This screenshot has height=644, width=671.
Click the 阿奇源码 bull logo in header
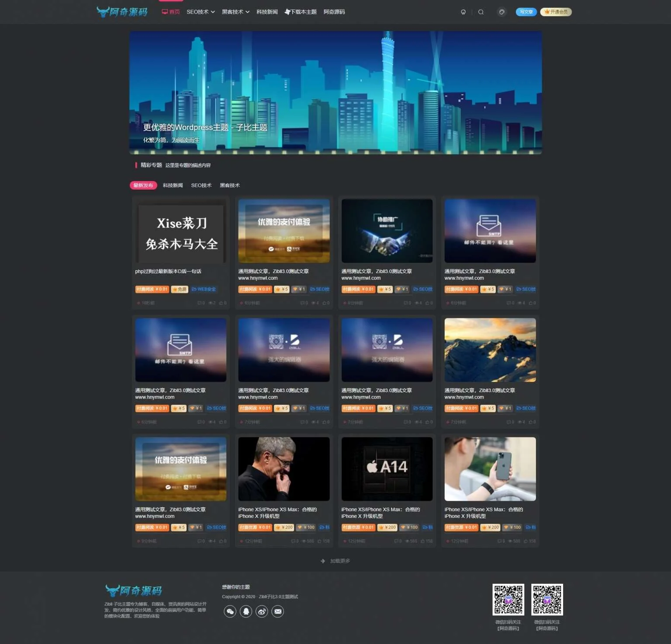[122, 12]
